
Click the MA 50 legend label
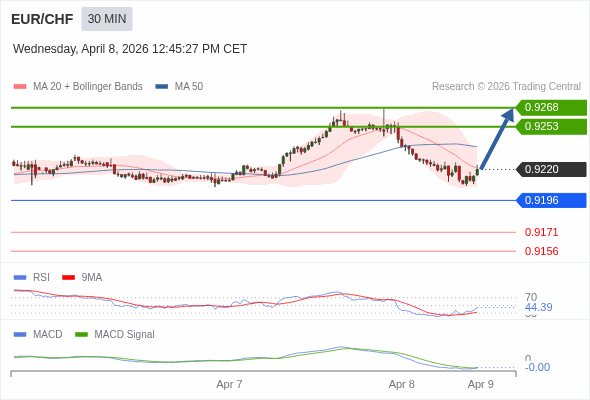point(189,87)
